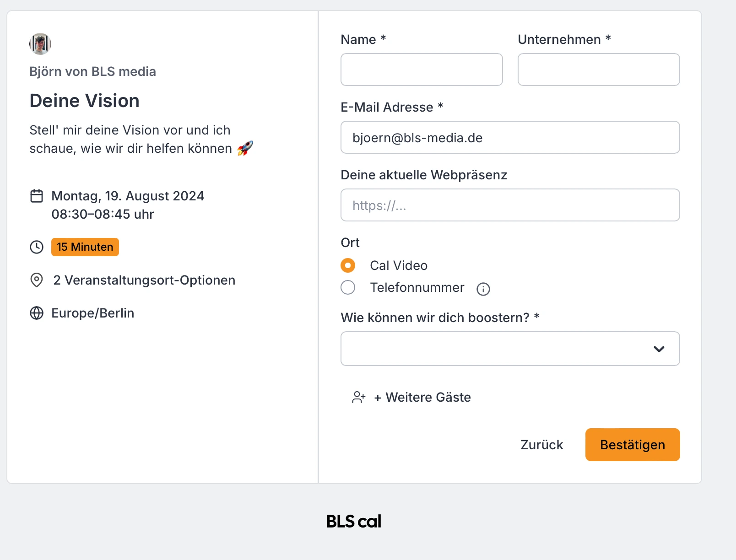Click the Zurück button
Image resolution: width=736 pixels, height=560 pixels.
pyautogui.click(x=541, y=444)
